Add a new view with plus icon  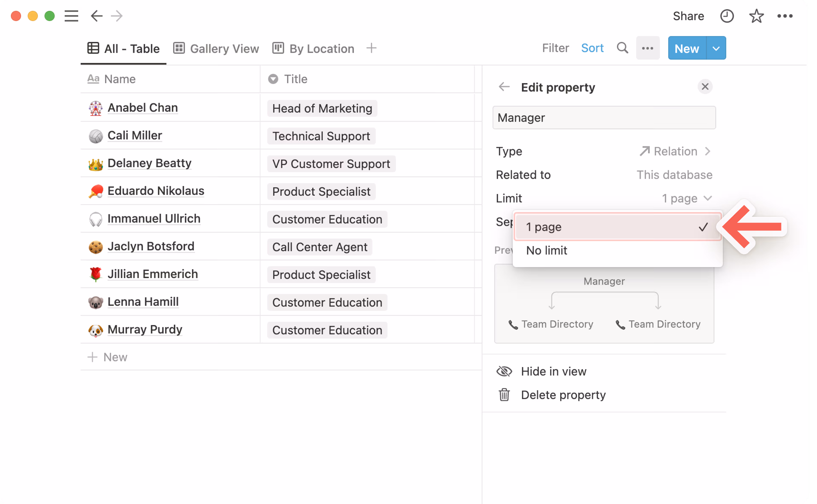click(x=371, y=48)
